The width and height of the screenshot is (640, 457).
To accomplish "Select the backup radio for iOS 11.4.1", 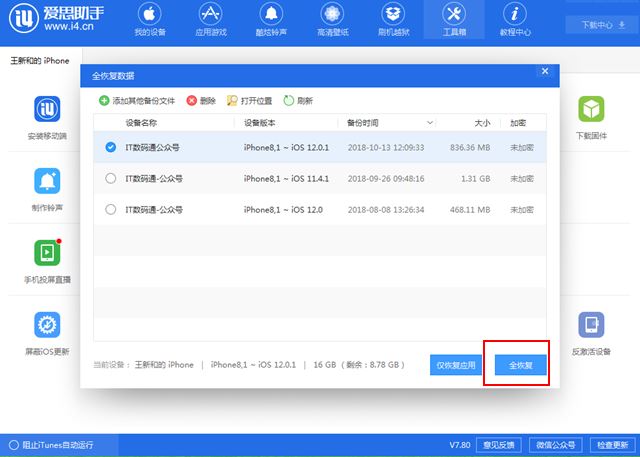I will point(111,178).
